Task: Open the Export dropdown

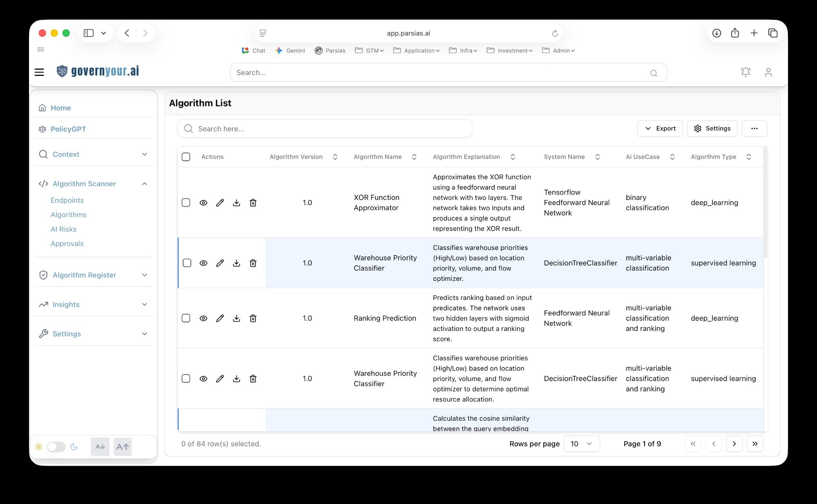Action: coord(660,129)
